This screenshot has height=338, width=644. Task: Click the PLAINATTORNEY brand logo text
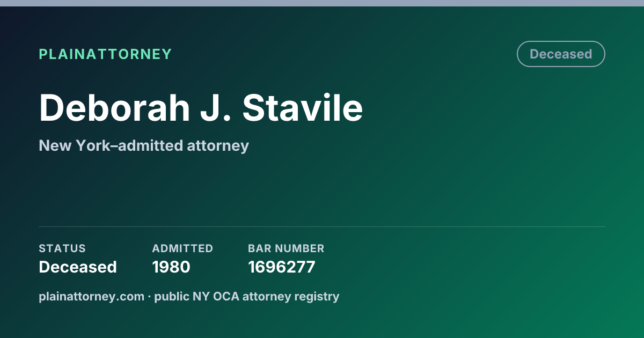point(105,54)
